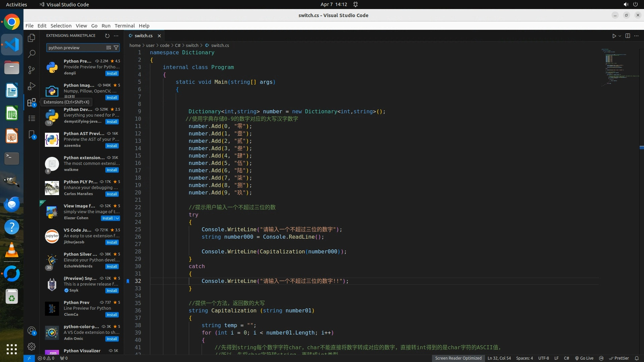The image size is (644, 362).
Task: Click the code folder in breadcrumb
Action: [164, 45]
